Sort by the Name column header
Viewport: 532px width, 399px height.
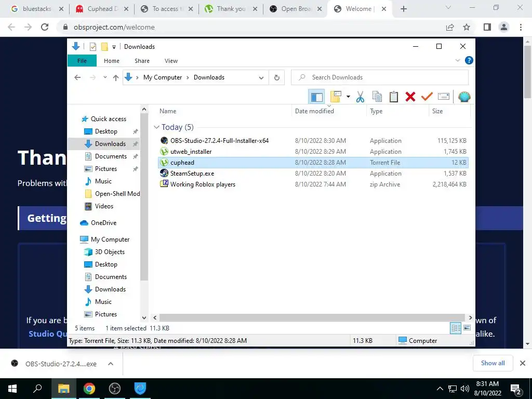coord(168,111)
